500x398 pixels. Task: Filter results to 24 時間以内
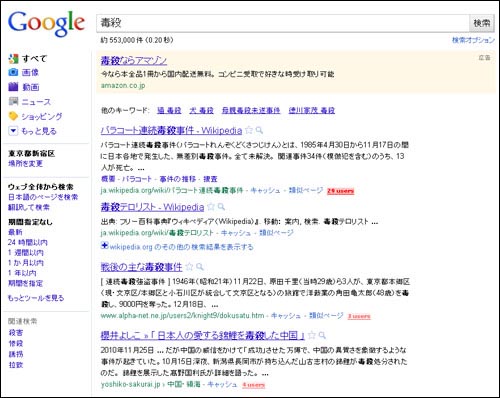click(x=28, y=242)
